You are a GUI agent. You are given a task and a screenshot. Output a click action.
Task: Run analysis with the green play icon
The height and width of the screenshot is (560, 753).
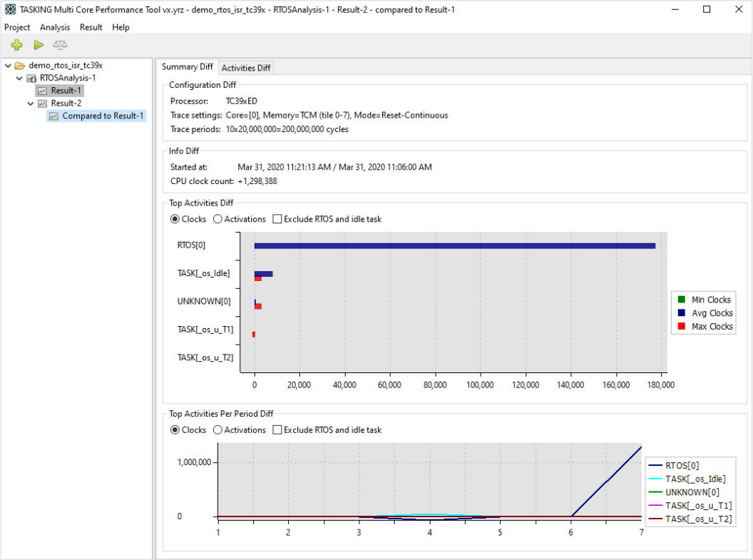point(39,45)
